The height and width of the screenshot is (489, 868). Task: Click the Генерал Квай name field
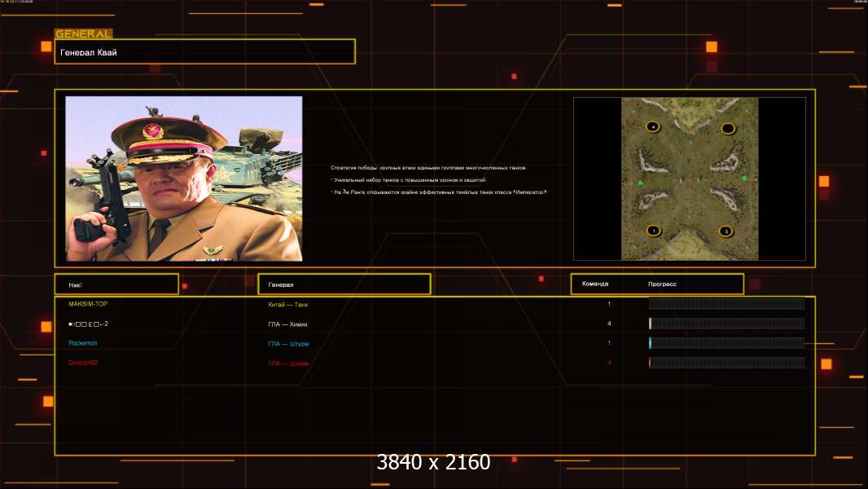(x=204, y=52)
